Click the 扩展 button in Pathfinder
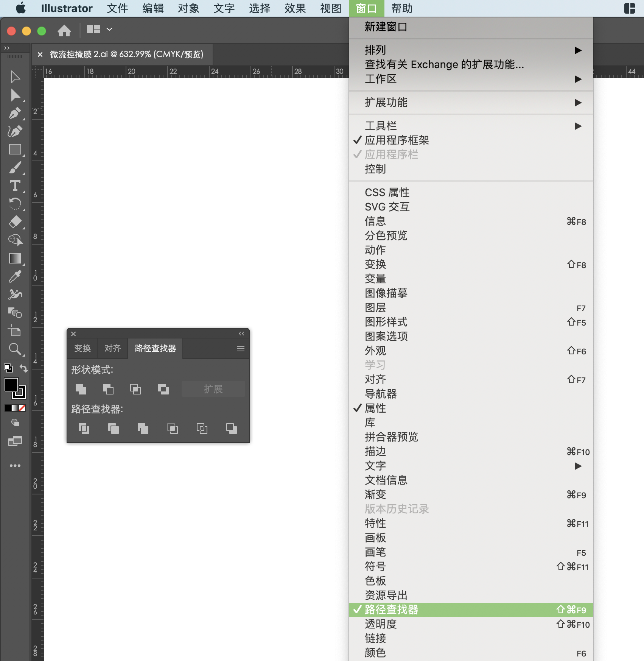Image resolution: width=644 pixels, height=661 pixels. (x=213, y=389)
